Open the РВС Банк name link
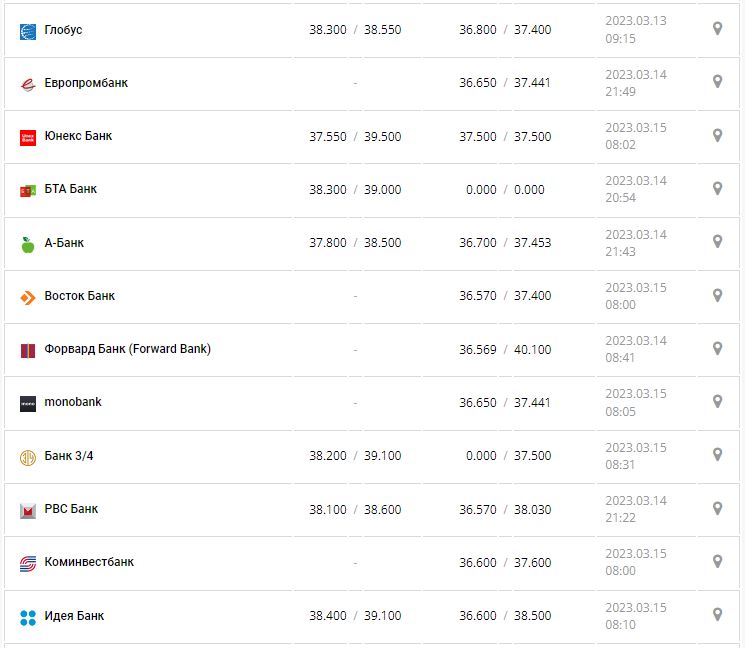The width and height of the screenshot is (745, 648). (71, 509)
